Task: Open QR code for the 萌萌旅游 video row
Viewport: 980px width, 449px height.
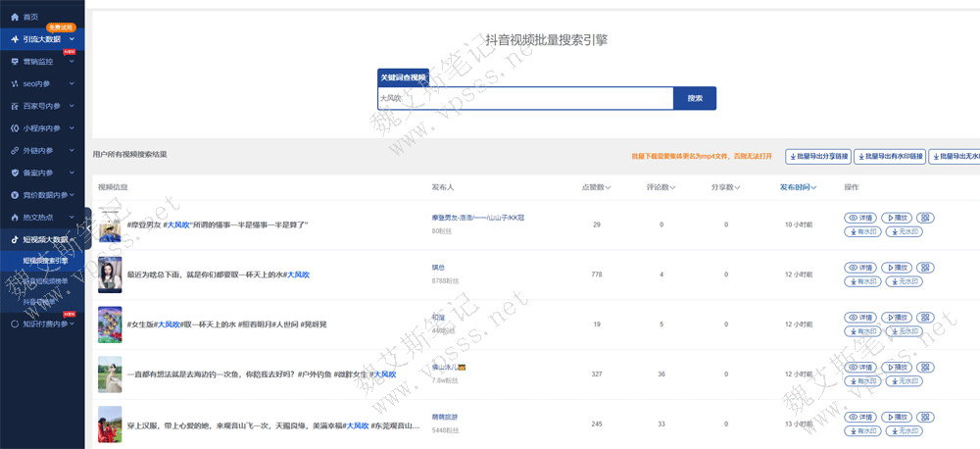Action: click(x=927, y=417)
